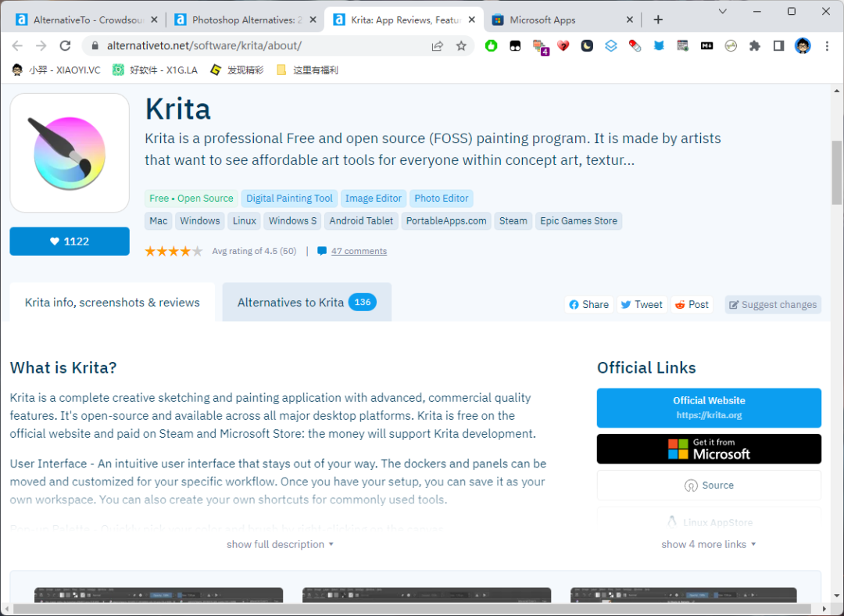
Task: Select the Mac platform tag
Action: (x=158, y=220)
